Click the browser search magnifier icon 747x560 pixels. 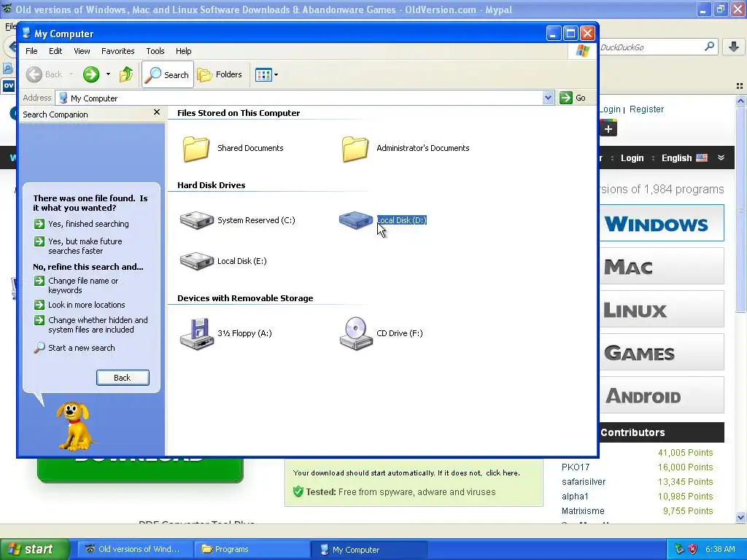[x=709, y=47]
